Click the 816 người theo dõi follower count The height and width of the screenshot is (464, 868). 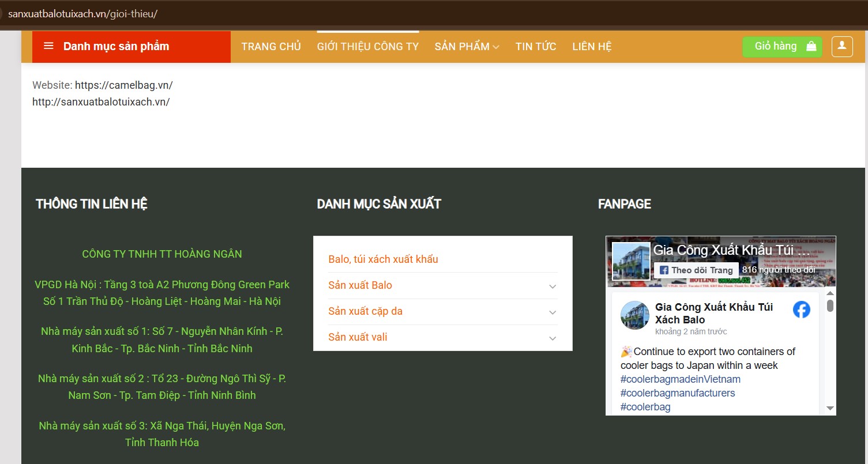(779, 270)
